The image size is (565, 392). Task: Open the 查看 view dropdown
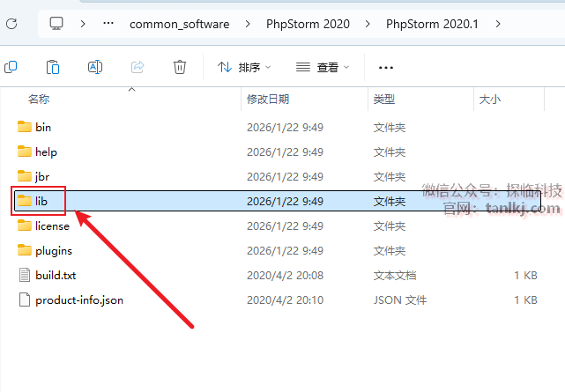[x=323, y=67]
